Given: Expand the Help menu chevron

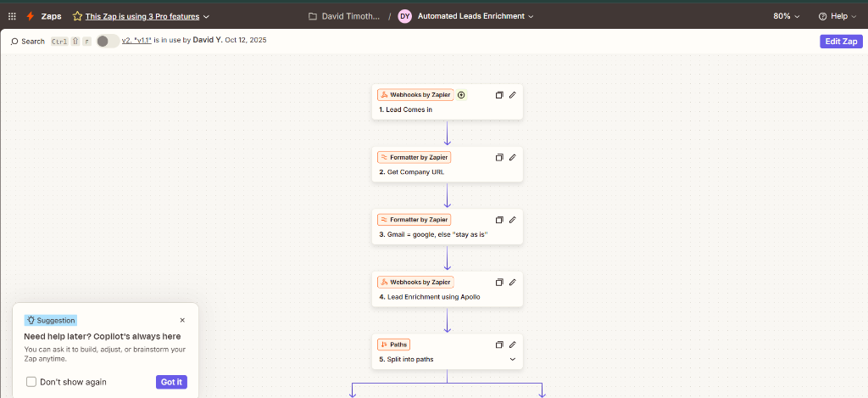Looking at the screenshot, I should tap(854, 17).
